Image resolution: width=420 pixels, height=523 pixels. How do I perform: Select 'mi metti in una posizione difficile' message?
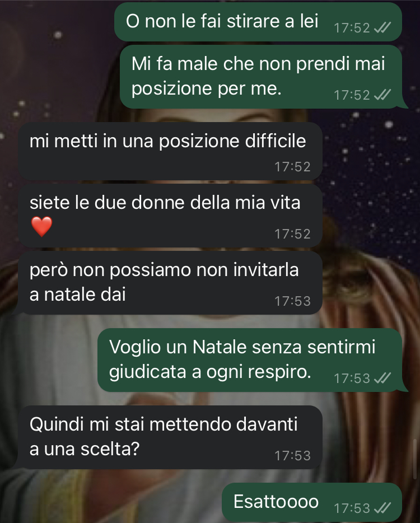click(170, 151)
